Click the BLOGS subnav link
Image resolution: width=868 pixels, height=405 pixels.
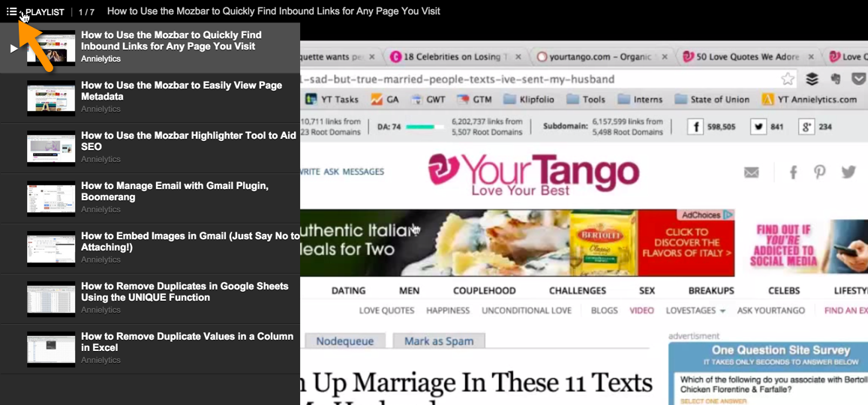coord(604,310)
